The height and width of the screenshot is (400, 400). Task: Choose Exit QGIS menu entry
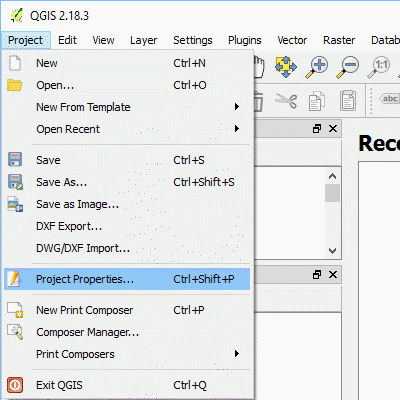pyautogui.click(x=127, y=385)
